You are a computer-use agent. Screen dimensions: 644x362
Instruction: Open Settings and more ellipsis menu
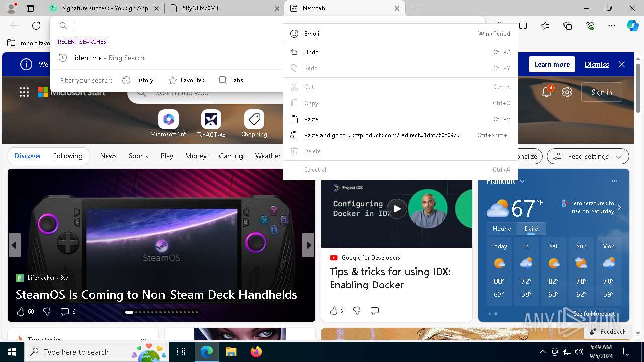coord(612,26)
